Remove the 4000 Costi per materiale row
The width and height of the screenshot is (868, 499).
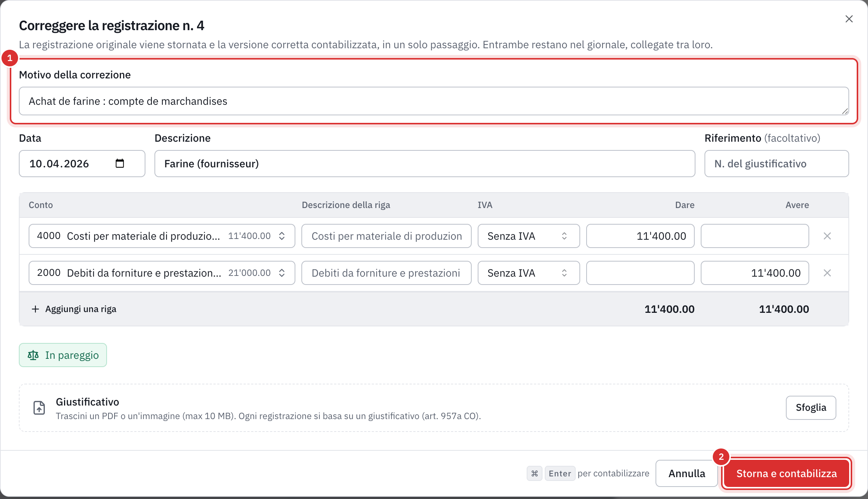coord(827,236)
